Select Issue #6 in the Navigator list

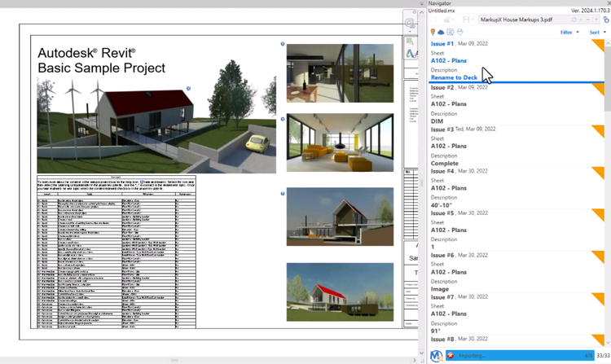click(x=442, y=255)
